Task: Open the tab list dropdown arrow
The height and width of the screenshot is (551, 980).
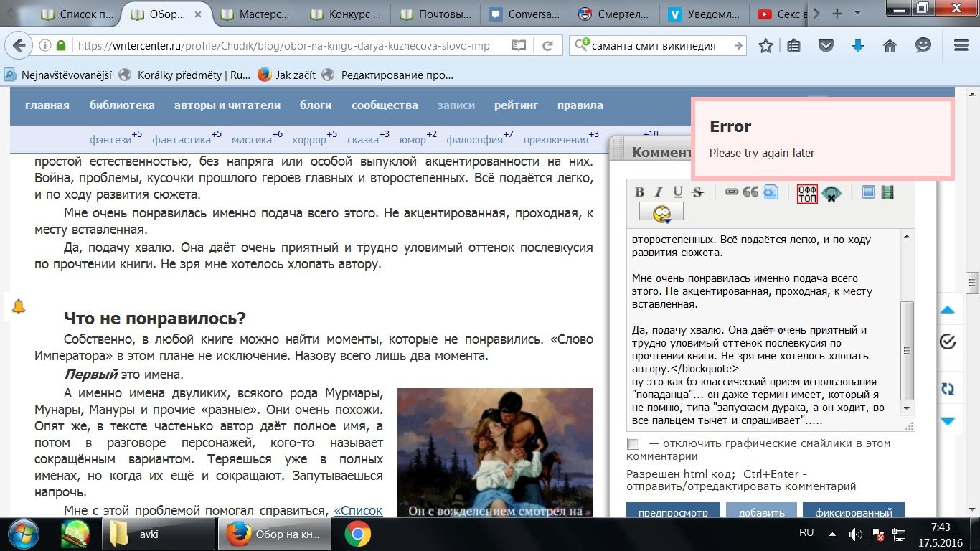Action: (x=857, y=14)
